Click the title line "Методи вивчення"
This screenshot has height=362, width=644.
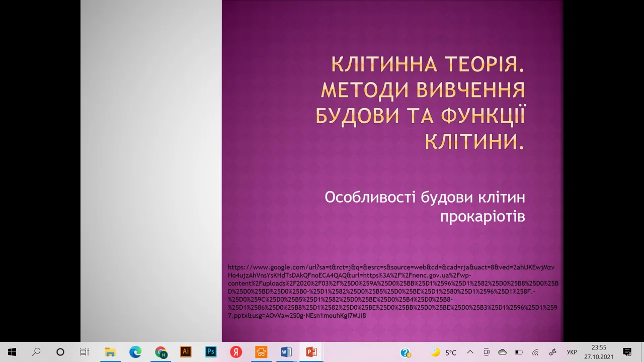[423, 90]
